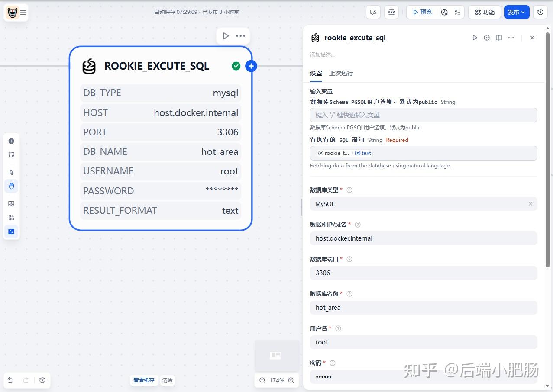Click the undo arrow at bottom left
The width and height of the screenshot is (553, 392).
(x=11, y=380)
